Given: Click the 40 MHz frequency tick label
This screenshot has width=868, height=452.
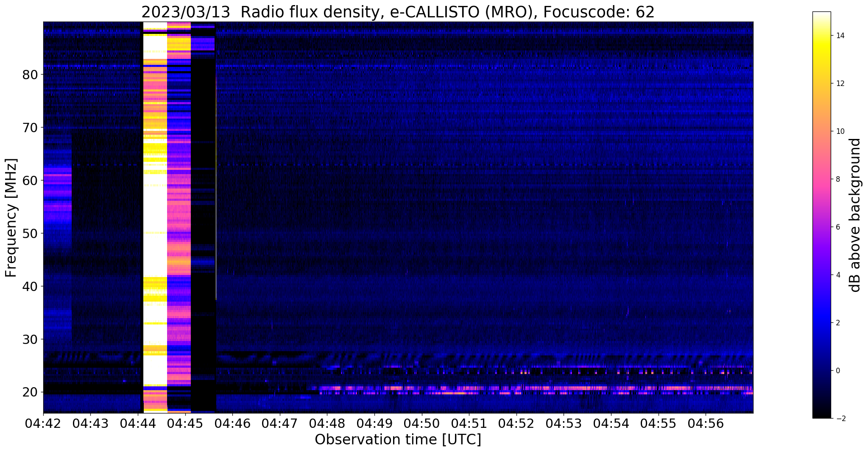Looking at the screenshot, I should click(30, 286).
